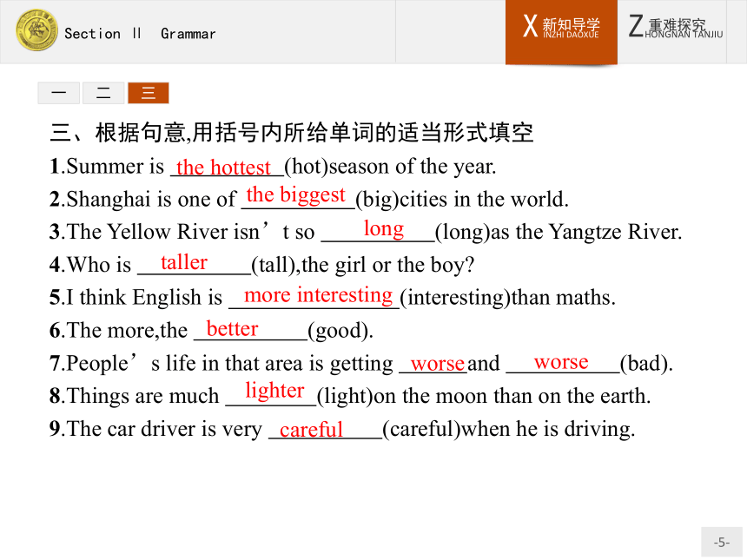Click the answer 'better'
The width and height of the screenshot is (747, 560).
pos(232,328)
